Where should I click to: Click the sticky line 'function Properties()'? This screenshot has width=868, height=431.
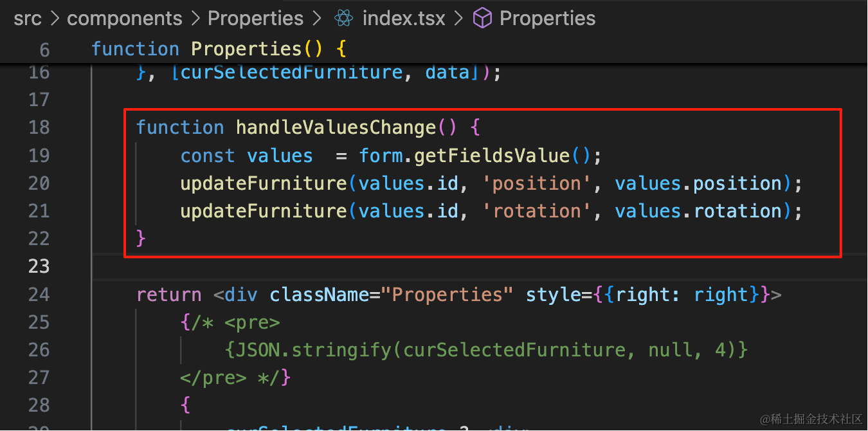[219, 49]
